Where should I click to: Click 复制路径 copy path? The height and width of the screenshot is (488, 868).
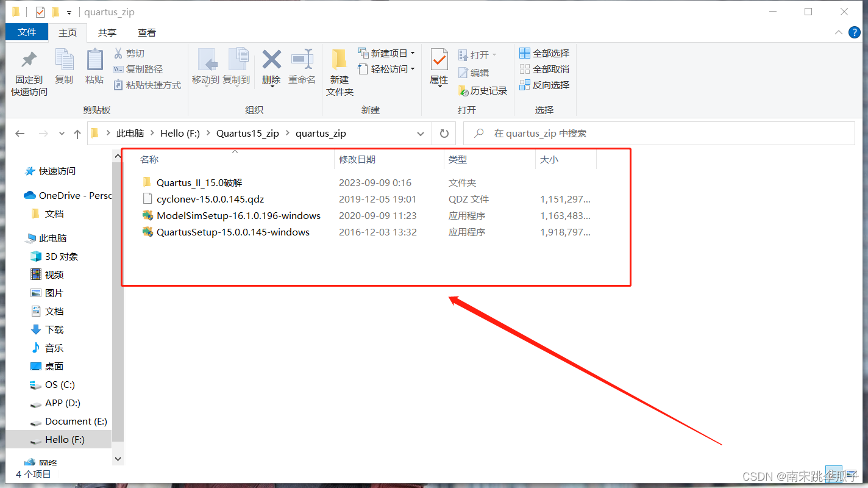coord(138,70)
